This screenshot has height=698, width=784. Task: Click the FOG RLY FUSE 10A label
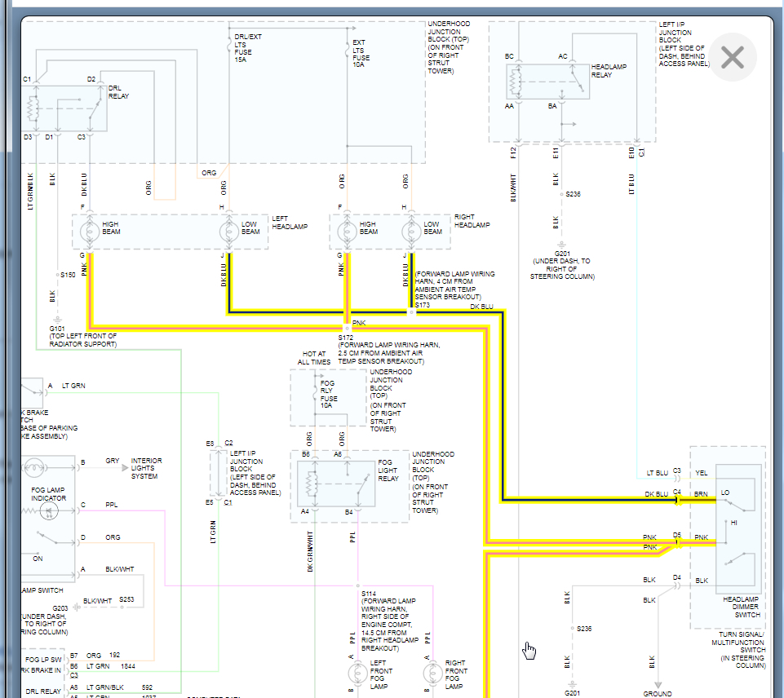(x=329, y=394)
